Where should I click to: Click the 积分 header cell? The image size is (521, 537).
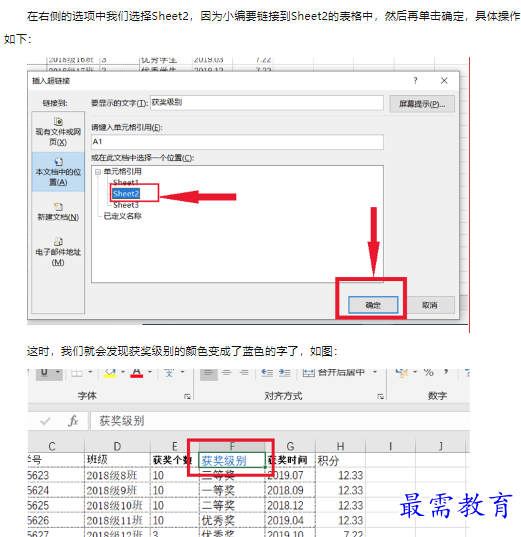pos(340,460)
